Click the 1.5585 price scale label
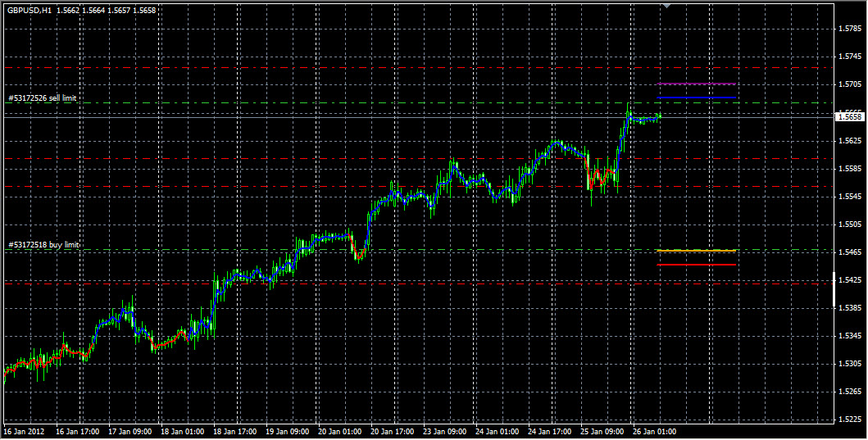Viewport: 868px width, 440px height. [x=850, y=168]
